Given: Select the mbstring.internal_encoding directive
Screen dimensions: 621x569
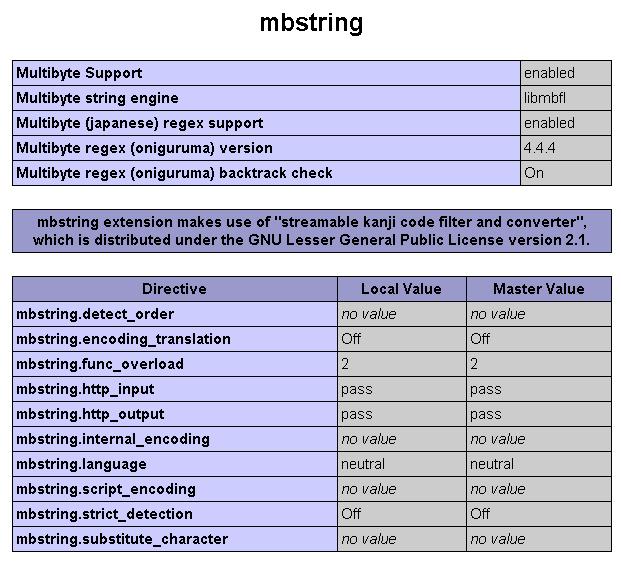Looking at the screenshot, I should pyautogui.click(x=113, y=439).
